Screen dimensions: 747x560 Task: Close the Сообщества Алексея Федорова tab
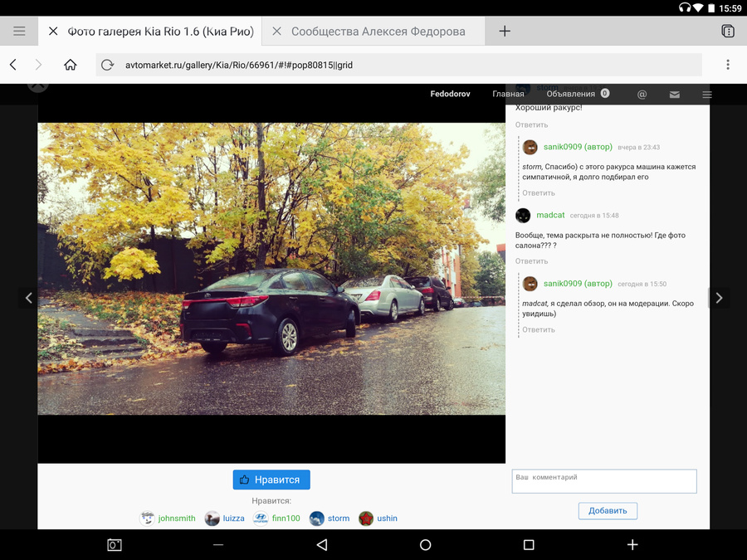276,32
